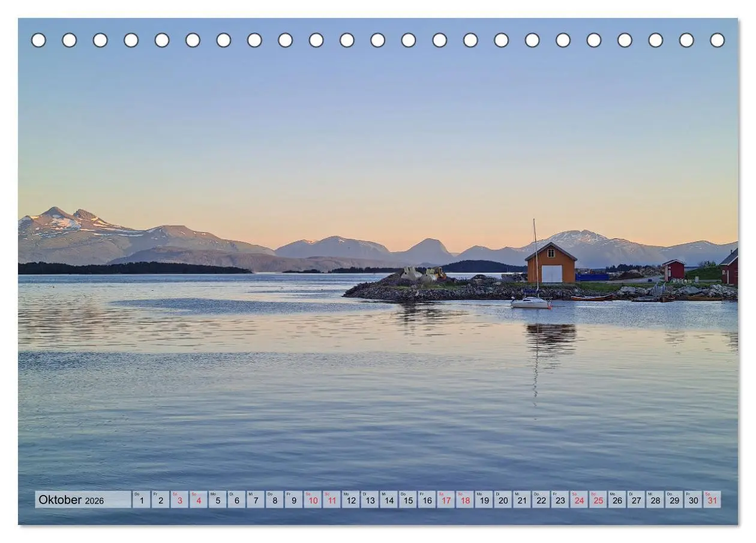
Task: Select day 5 (Mo) cell
Action: 217,500
